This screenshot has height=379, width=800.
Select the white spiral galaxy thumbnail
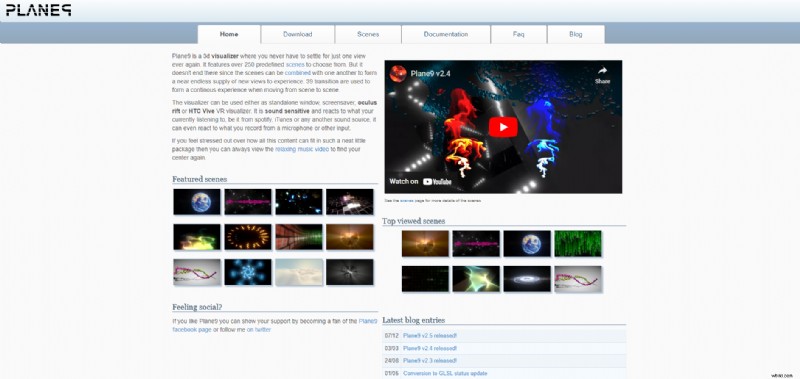click(527, 279)
